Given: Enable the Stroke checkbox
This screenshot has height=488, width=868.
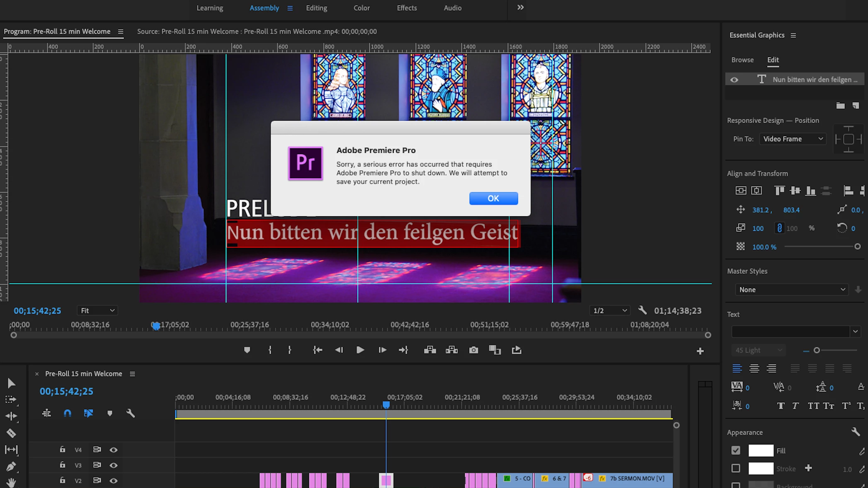Looking at the screenshot, I should pyautogui.click(x=736, y=468).
